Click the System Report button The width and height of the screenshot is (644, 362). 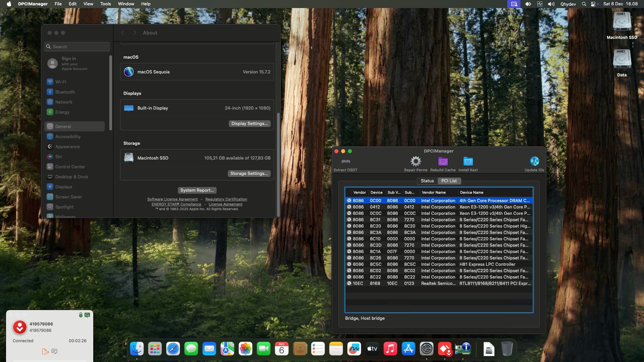(x=197, y=190)
